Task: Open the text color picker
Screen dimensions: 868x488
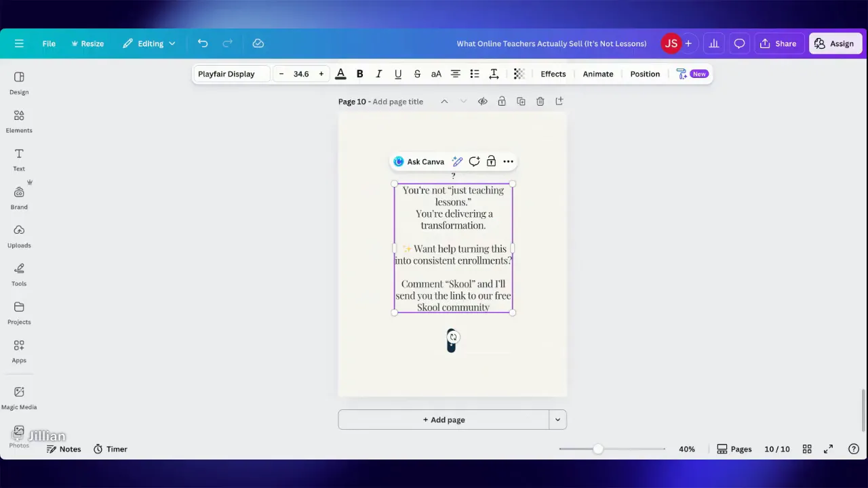Action: coord(340,74)
